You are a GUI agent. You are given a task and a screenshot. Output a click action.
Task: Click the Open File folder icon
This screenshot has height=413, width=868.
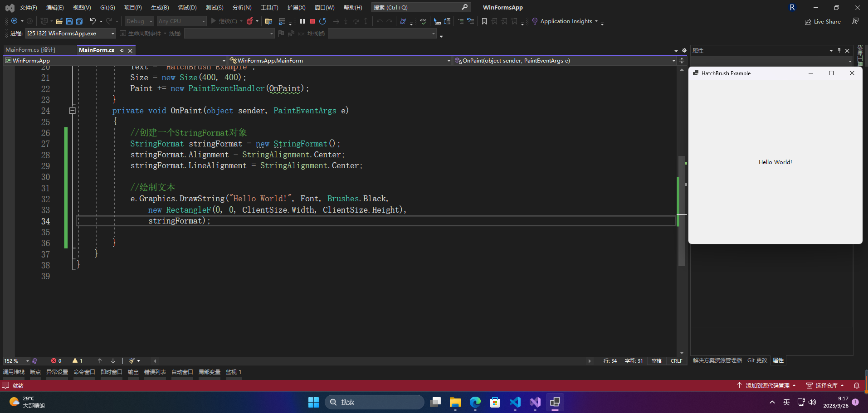(x=59, y=21)
